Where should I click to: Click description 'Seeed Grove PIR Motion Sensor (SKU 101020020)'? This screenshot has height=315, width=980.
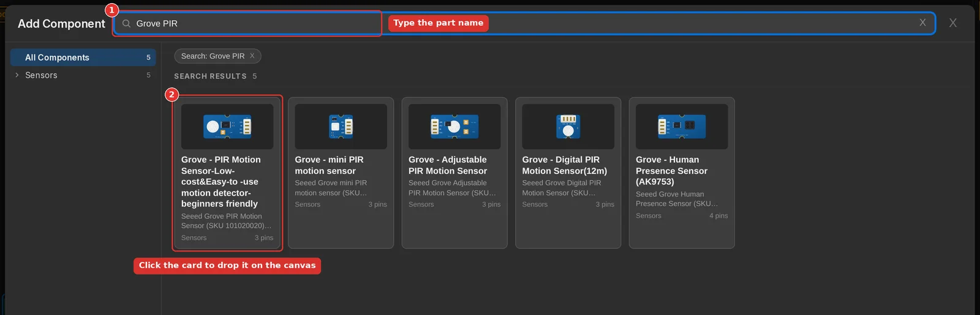226,221
